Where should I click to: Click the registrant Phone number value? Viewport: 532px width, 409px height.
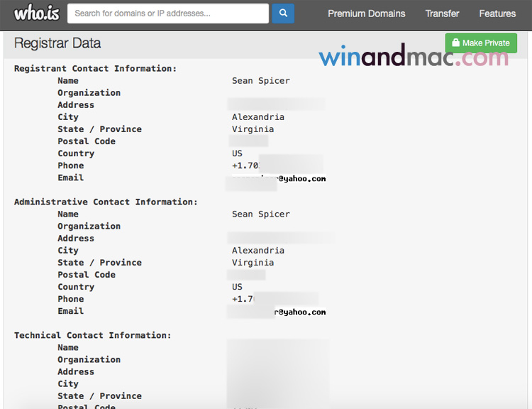tap(243, 165)
